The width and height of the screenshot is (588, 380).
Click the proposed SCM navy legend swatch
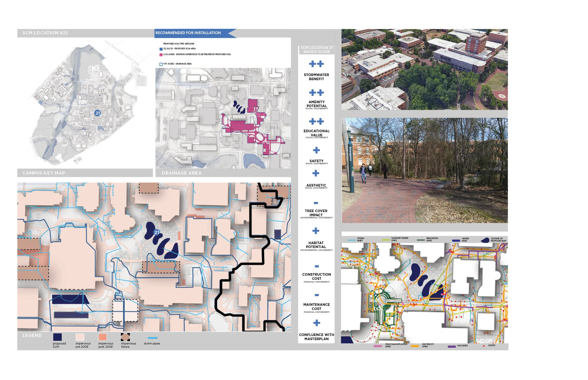[58, 337]
